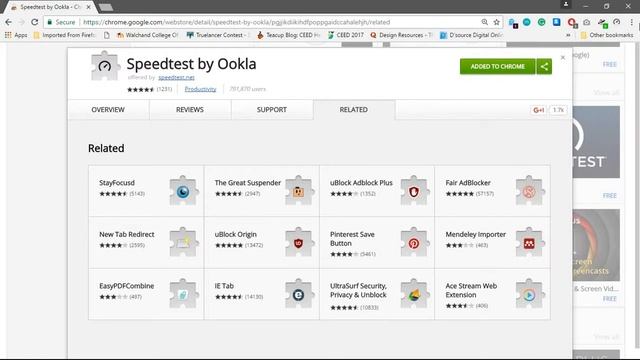Viewport: 640px width, 360px height.
Task: Click the UltraSurf Security extension icon
Action: [x=414, y=293]
